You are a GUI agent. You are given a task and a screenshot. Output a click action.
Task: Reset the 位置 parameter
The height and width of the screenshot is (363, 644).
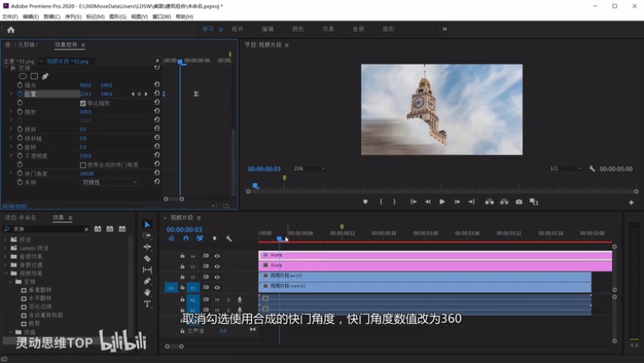click(157, 93)
